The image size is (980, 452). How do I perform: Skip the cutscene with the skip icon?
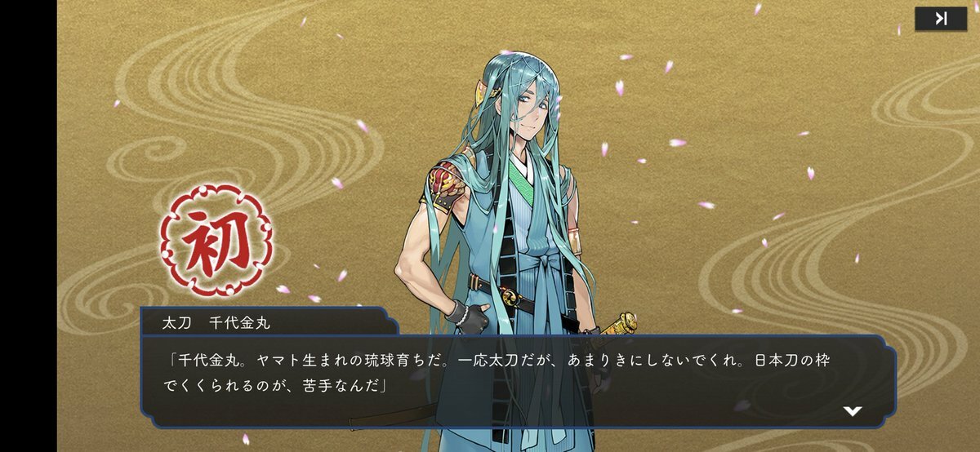(941, 19)
